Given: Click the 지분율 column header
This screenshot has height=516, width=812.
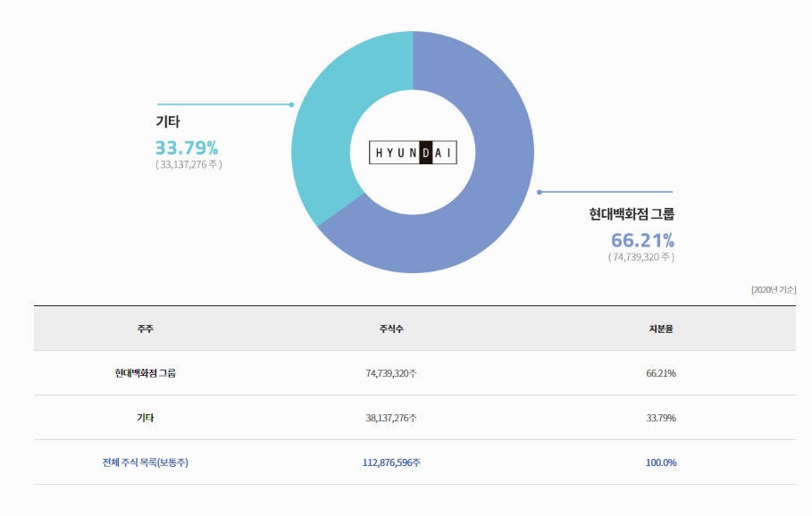Looking at the screenshot, I should (x=661, y=329).
